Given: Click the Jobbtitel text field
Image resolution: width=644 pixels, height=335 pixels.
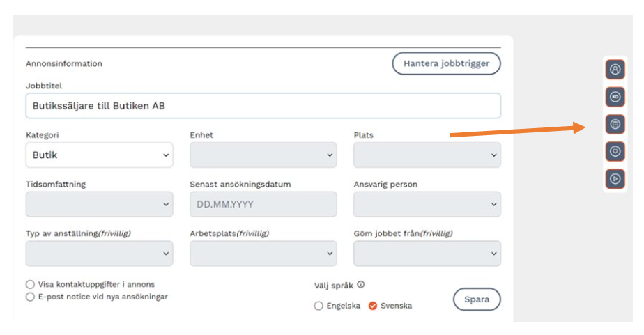Looking at the screenshot, I should pos(263,106).
